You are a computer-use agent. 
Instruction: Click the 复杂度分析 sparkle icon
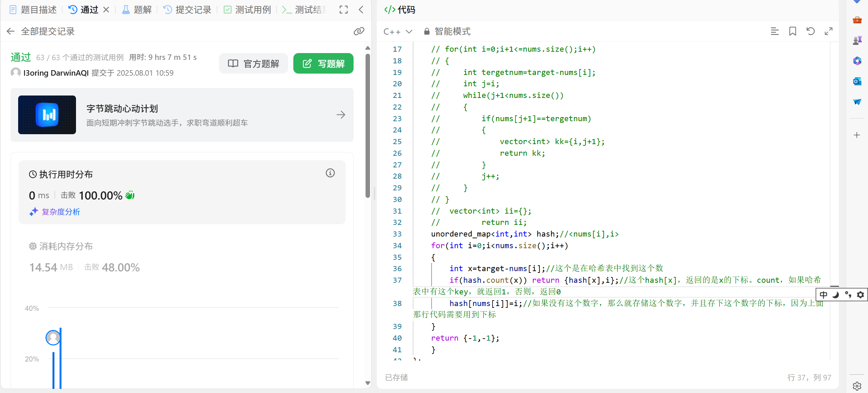point(34,212)
